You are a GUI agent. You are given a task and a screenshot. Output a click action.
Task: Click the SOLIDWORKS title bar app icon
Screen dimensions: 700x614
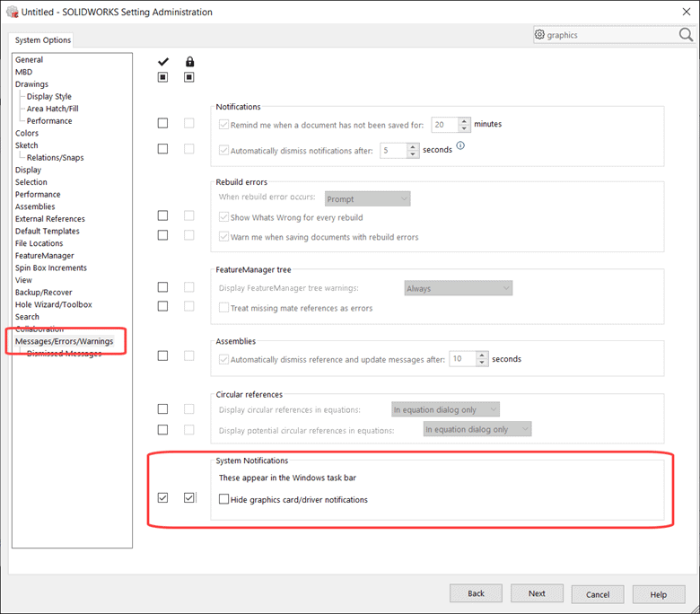(x=12, y=12)
